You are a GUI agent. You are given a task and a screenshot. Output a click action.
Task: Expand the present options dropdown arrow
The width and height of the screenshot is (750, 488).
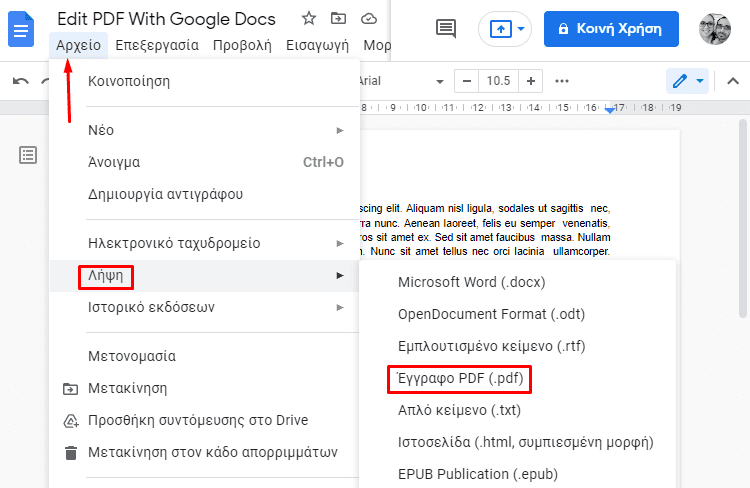coord(521,29)
